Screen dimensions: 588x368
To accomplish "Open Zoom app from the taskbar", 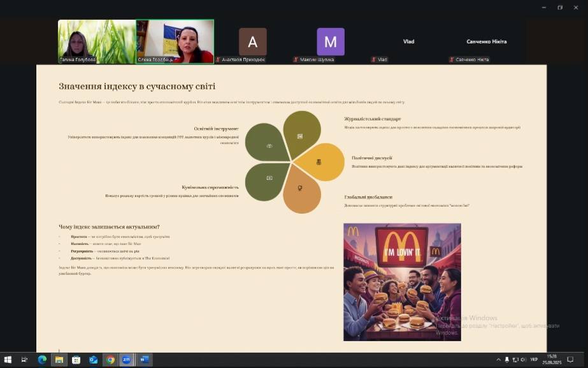I will pyautogui.click(x=126, y=360).
